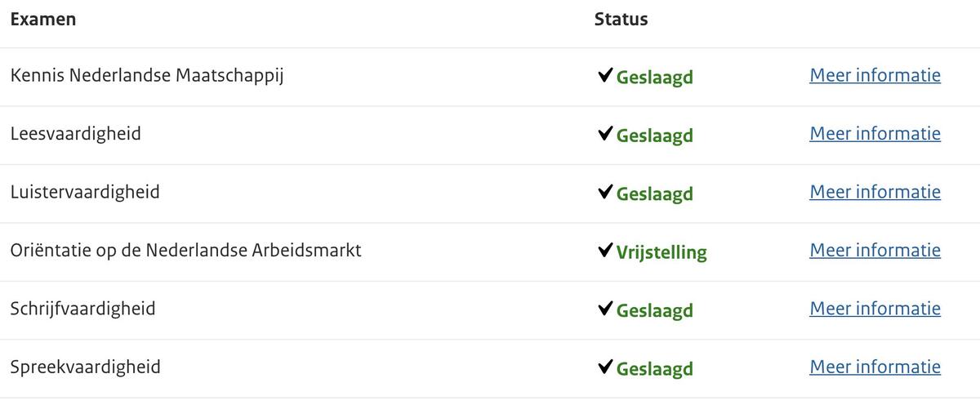This screenshot has width=980, height=405.
Task: Open Meer informatie for Kennis Nederlandse Maatschappij
Action: [875, 76]
